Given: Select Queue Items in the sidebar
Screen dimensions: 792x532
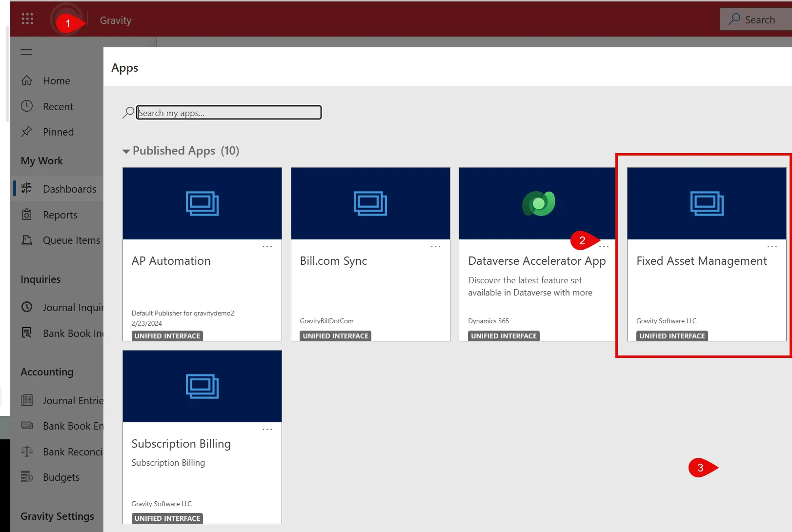Looking at the screenshot, I should click(x=72, y=240).
